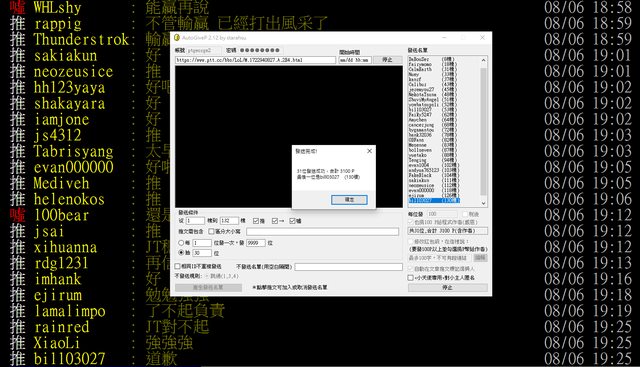Click the mm/dd hh:mm start time field

pos(355,60)
